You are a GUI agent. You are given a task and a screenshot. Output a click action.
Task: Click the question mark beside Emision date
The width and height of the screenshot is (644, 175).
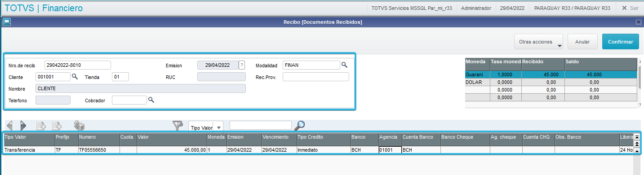point(242,65)
